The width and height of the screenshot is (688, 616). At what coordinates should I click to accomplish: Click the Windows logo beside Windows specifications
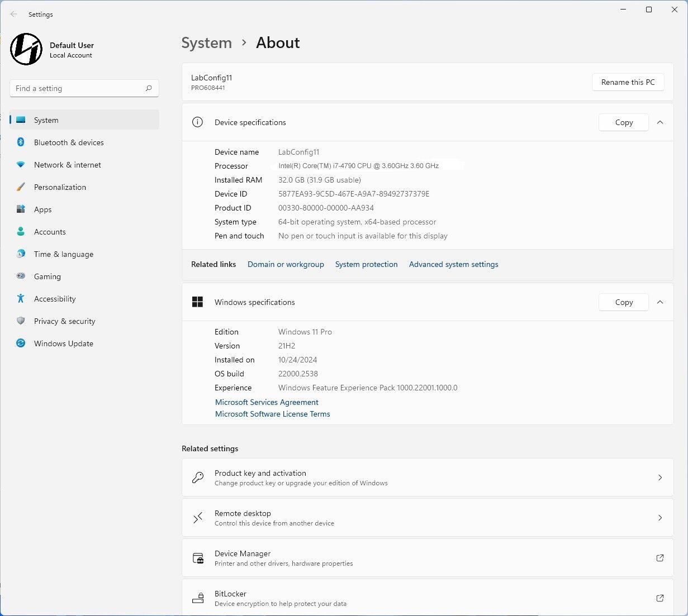[x=197, y=302]
